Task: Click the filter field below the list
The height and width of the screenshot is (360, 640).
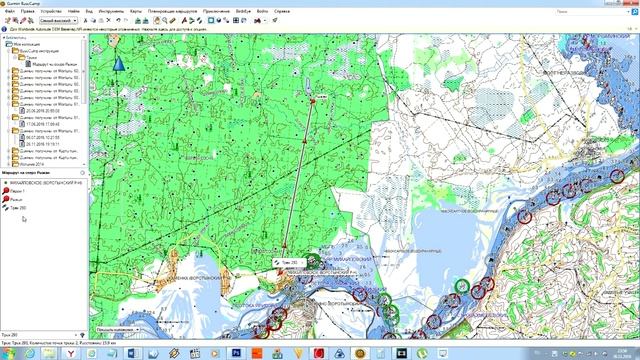Action: tap(39, 335)
